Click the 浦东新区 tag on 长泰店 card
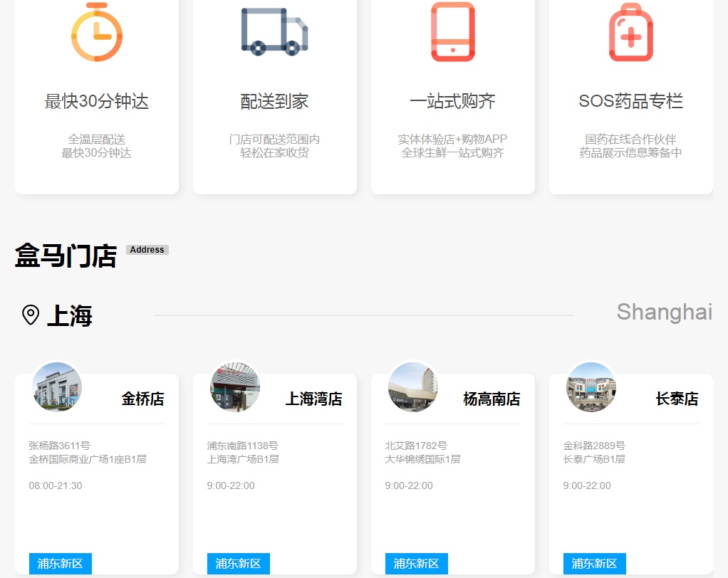Image resolution: width=728 pixels, height=578 pixels. click(595, 564)
